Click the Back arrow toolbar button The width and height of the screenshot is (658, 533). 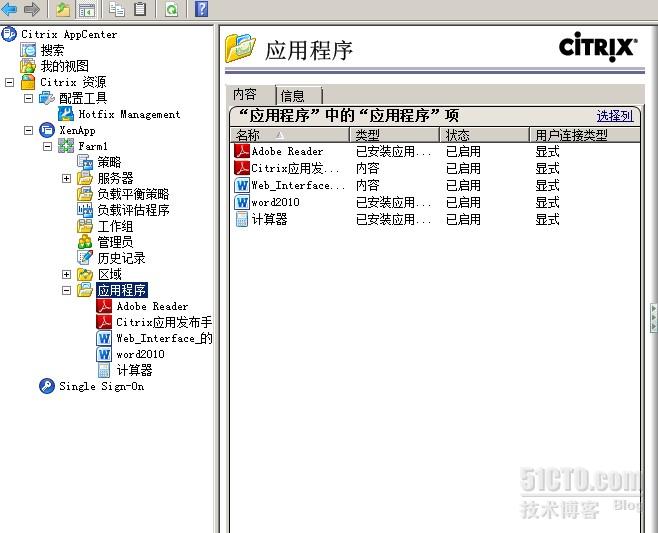(9, 9)
